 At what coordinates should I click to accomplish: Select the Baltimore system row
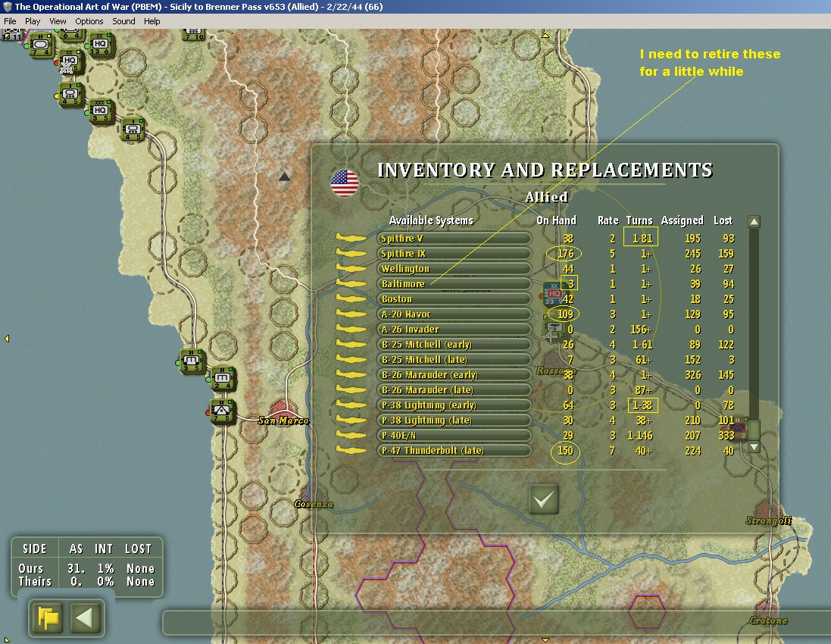click(x=454, y=284)
